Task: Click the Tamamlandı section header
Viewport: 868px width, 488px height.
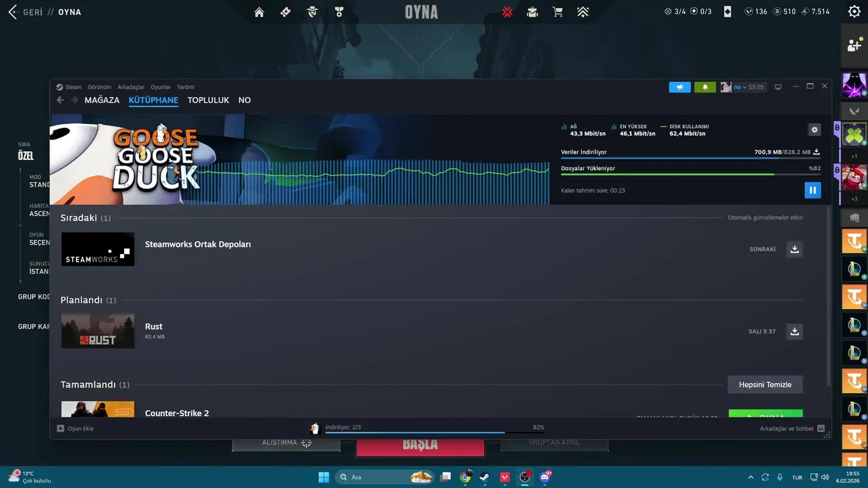Action: coord(95,384)
